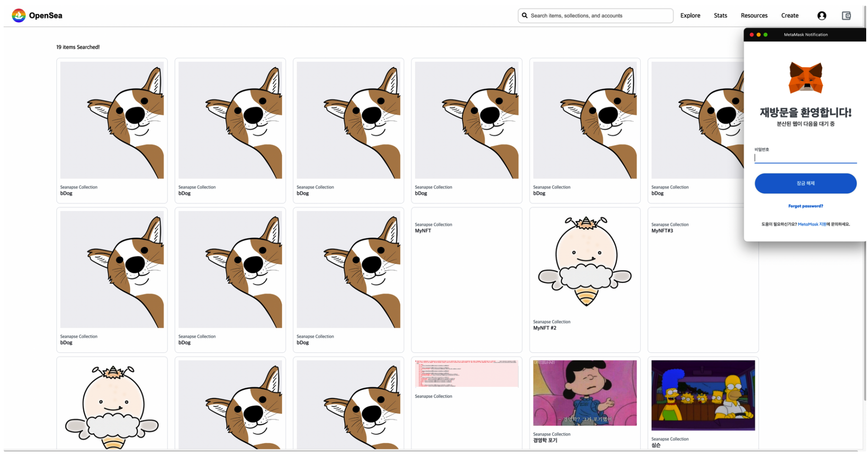Open the red error-log screenshot thumbnail

pyautogui.click(x=466, y=374)
